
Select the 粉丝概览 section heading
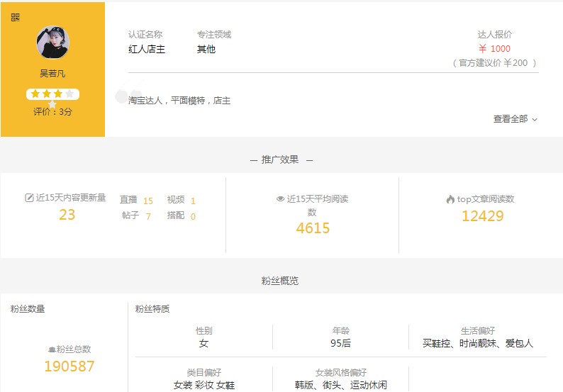point(280,281)
